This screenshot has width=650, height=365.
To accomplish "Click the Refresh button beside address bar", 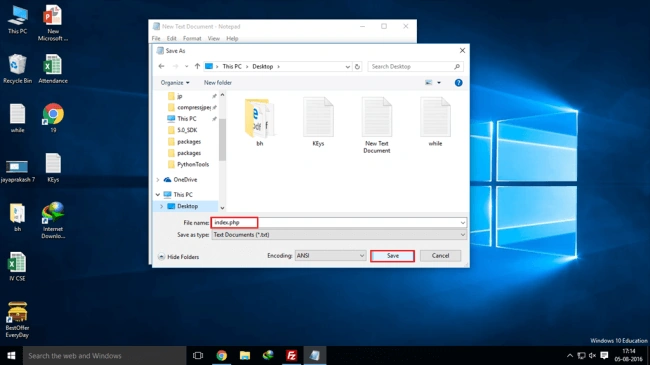I will 357,66.
